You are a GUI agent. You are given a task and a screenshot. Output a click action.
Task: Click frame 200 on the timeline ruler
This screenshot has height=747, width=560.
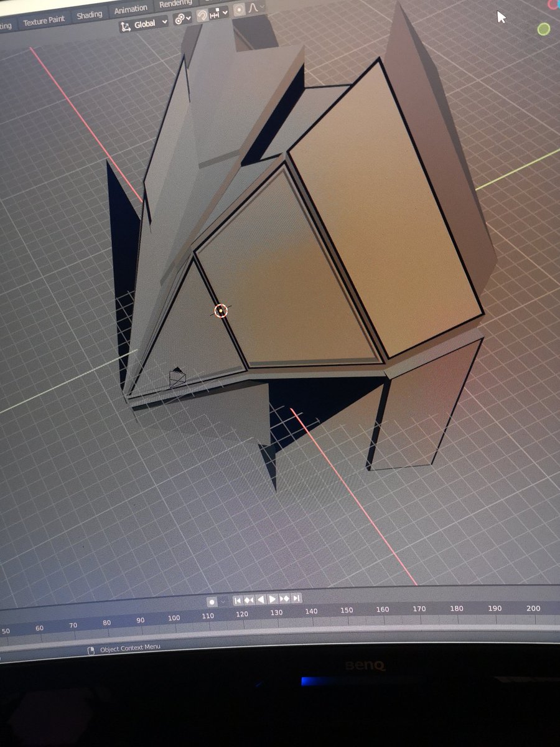tap(533, 608)
